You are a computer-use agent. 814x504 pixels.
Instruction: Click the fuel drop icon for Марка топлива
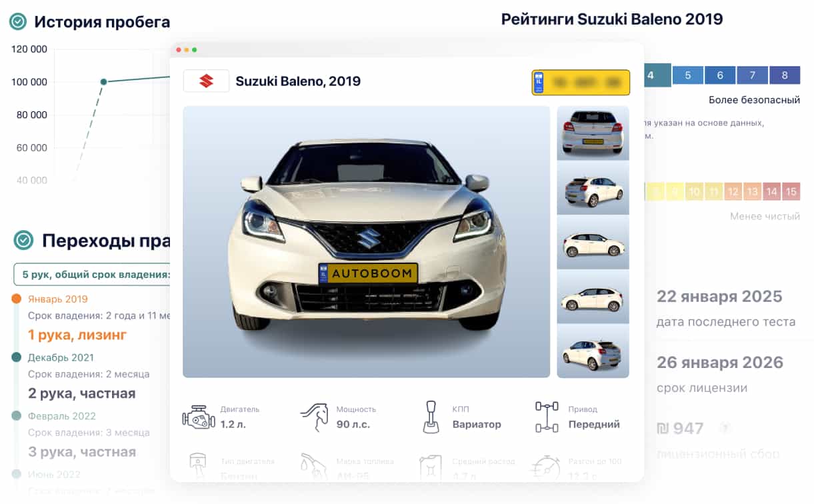pyautogui.click(x=313, y=467)
